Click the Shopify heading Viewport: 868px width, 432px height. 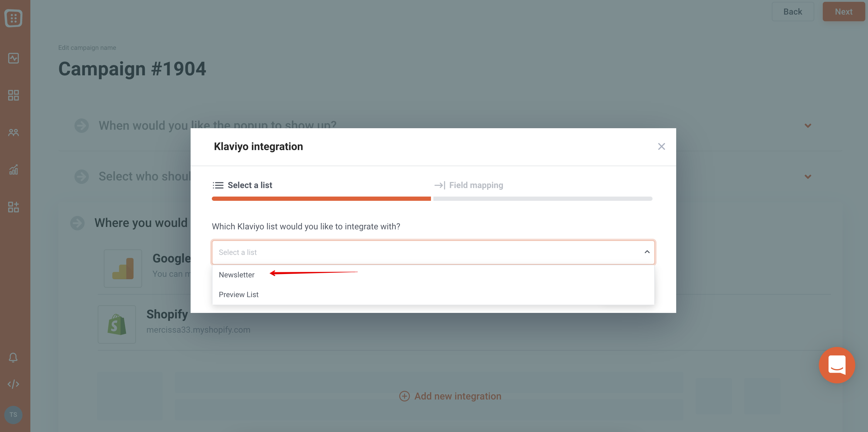click(167, 314)
